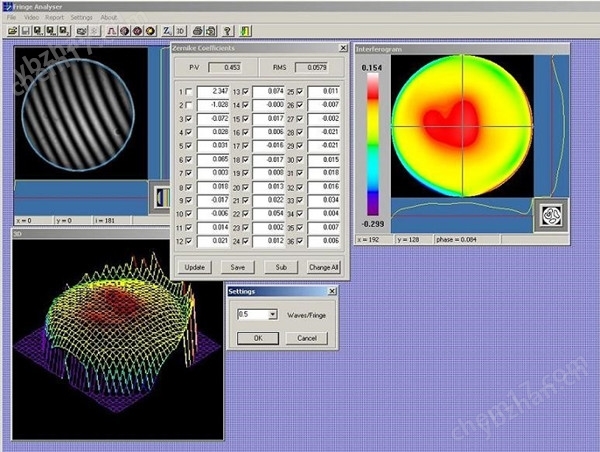This screenshot has height=452, width=600.
Task: Enable checkbox for Zernike coefficient 2
Action: click(188, 105)
